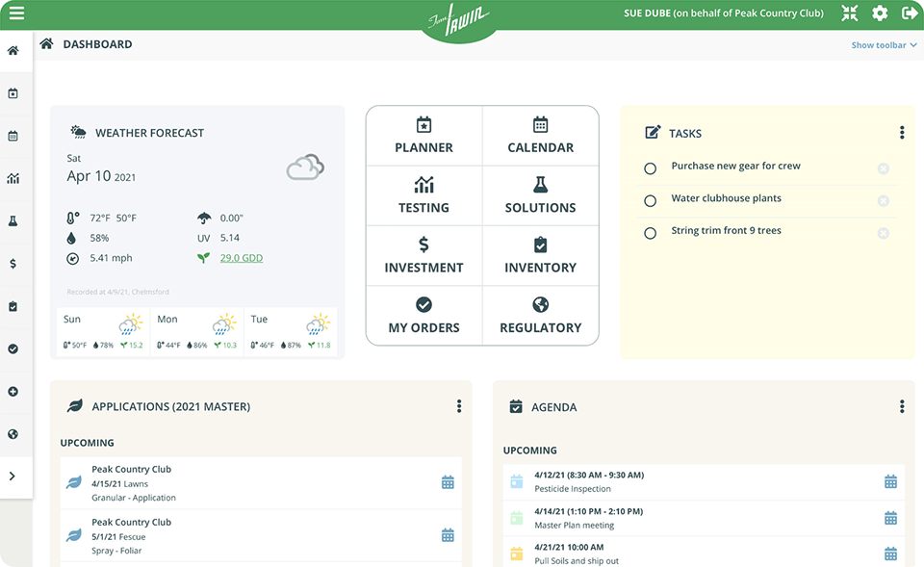Viewport: 924px width, 567px height.
Task: Select the Tuesday forecast card
Action: pos(291,331)
